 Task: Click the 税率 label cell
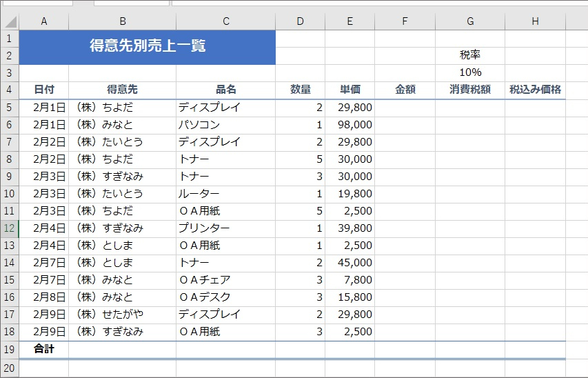pos(470,56)
